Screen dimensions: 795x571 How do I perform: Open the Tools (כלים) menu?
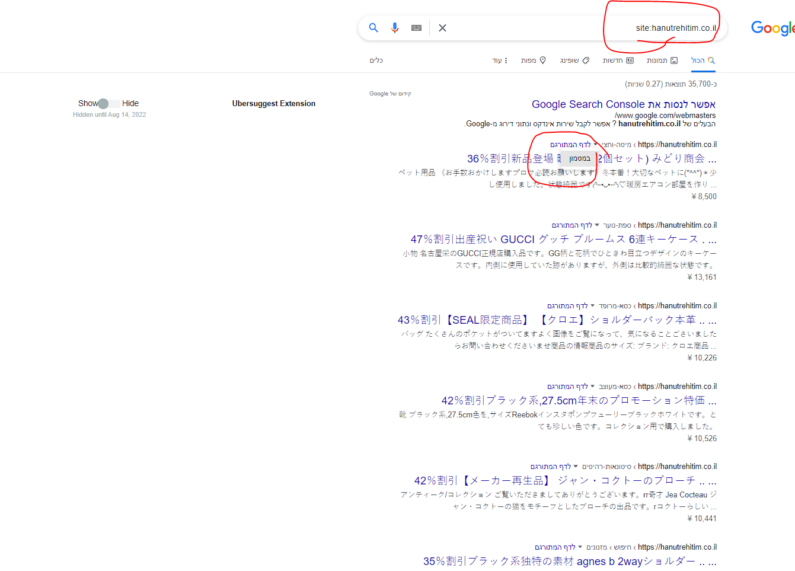(x=377, y=61)
